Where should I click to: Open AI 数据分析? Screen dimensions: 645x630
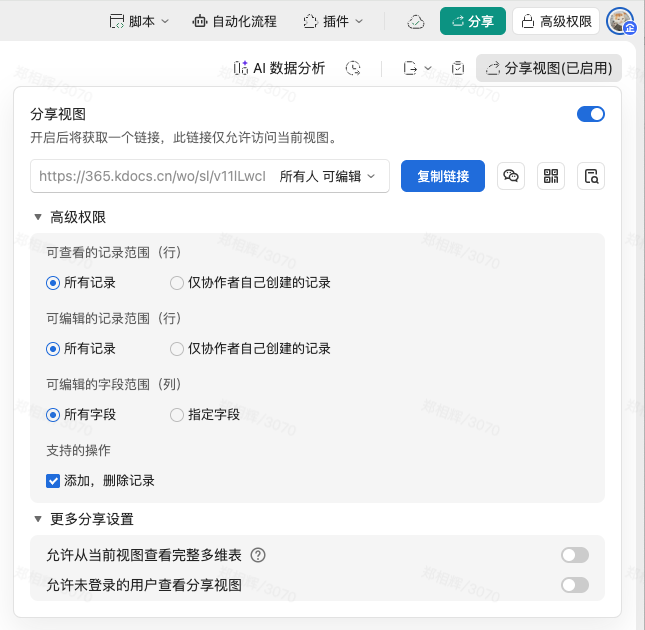point(279,68)
